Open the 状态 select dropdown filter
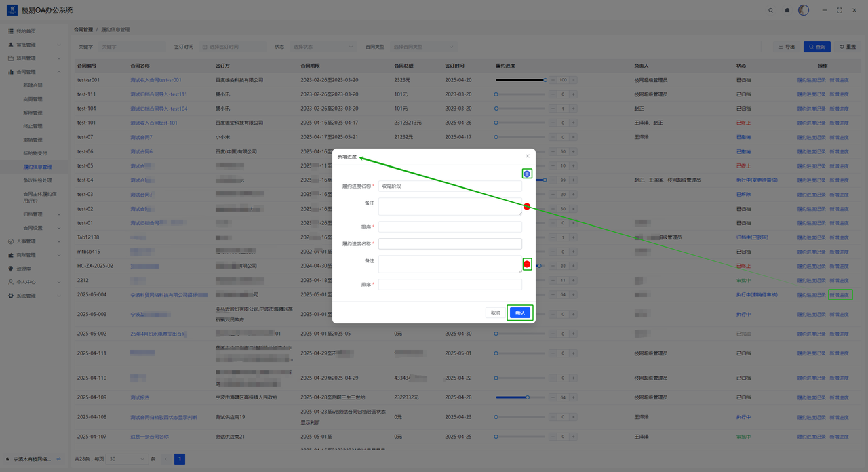Screen dimensions: 868x472 (323, 47)
